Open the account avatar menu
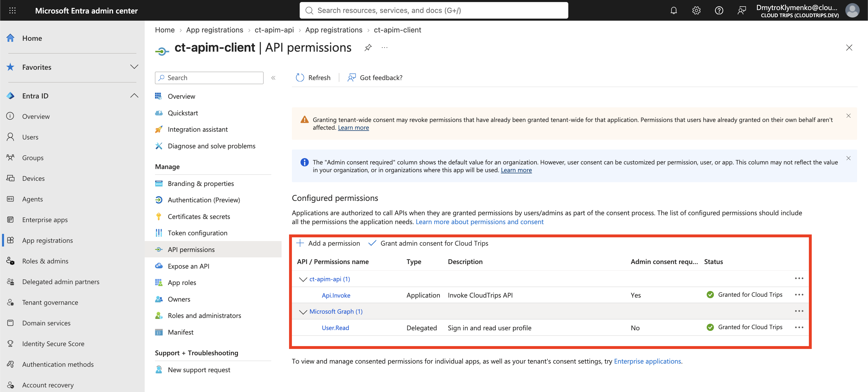The image size is (868, 392). point(852,10)
